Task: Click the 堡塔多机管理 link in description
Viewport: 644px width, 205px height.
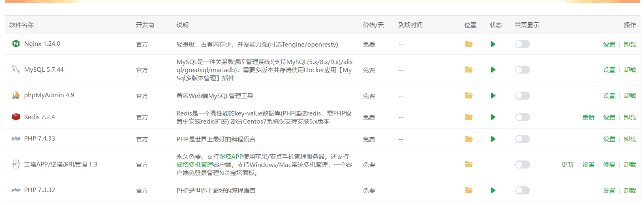Action: click(x=195, y=165)
